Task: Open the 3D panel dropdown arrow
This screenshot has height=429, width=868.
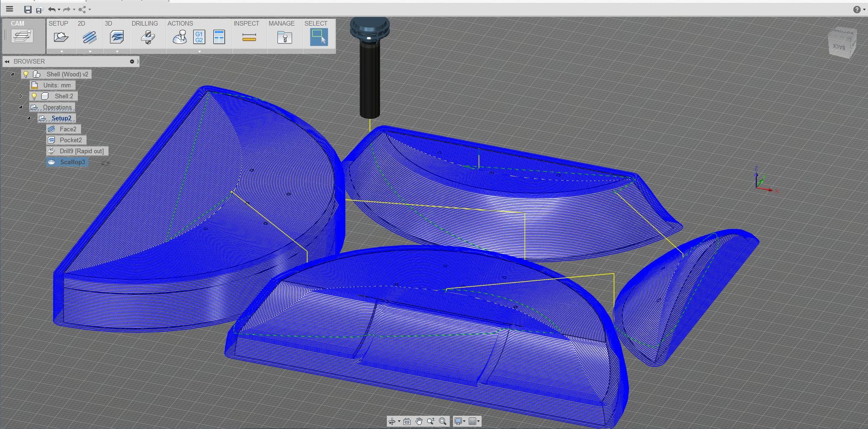Action: 117,52
